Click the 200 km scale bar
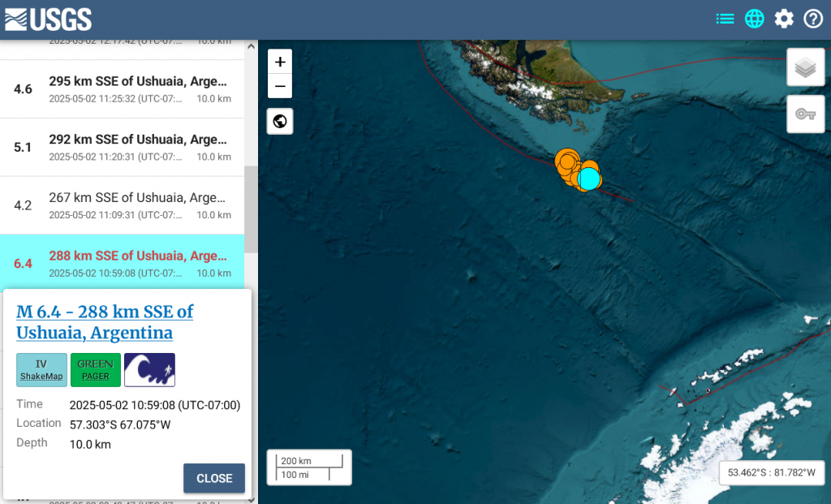831x504 pixels. click(309, 461)
